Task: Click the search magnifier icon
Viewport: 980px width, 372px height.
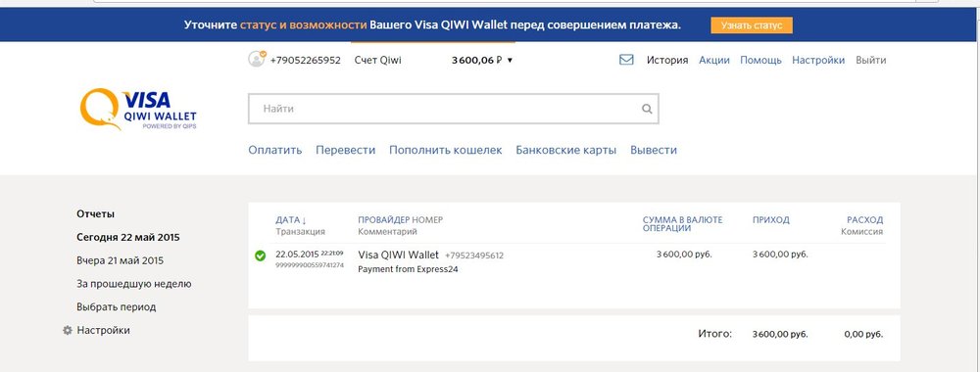Action: point(647,109)
